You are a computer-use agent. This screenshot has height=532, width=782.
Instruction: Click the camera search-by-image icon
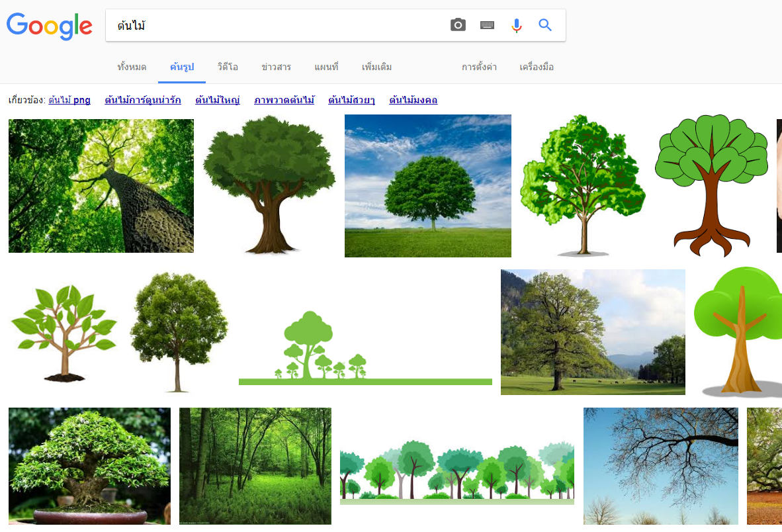click(458, 25)
